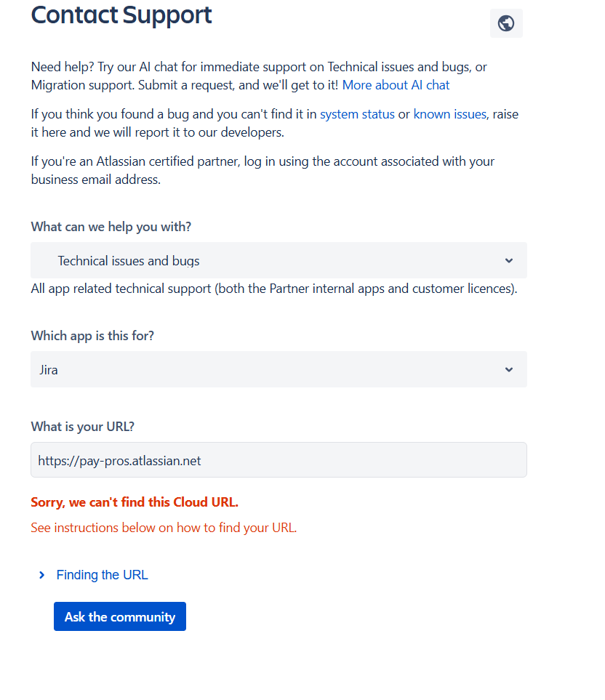Open the system status link
Image resolution: width=605 pixels, height=700 pixels.
(357, 114)
